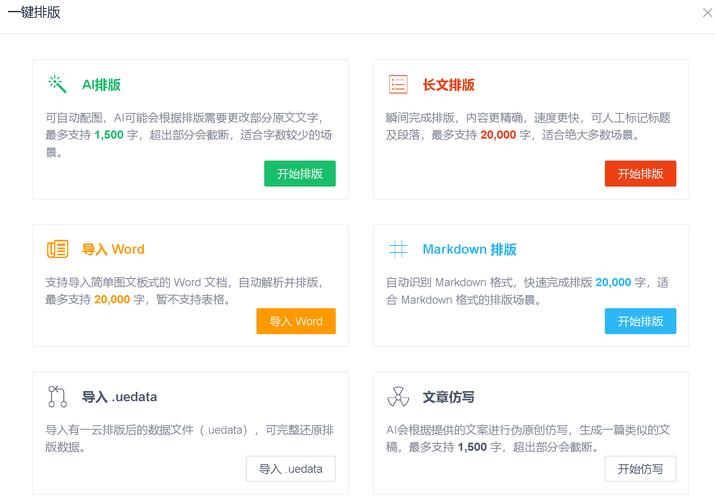The width and height of the screenshot is (715, 500).
Task: Start Markdown layout with the blue 开始排版 button
Action: (640, 321)
